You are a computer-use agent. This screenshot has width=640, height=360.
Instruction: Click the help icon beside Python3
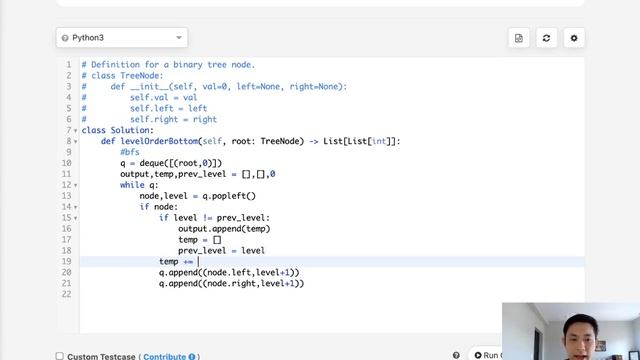click(x=64, y=38)
